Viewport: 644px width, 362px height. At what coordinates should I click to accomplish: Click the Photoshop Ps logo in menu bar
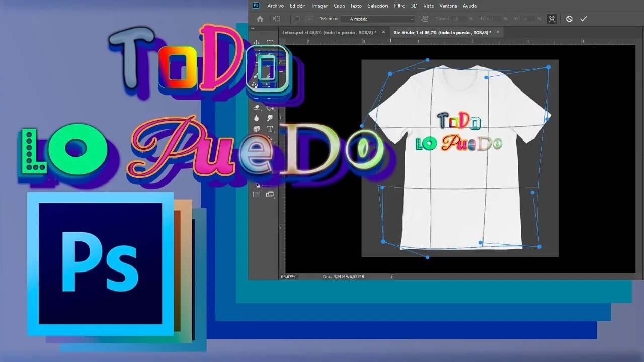[x=256, y=6]
